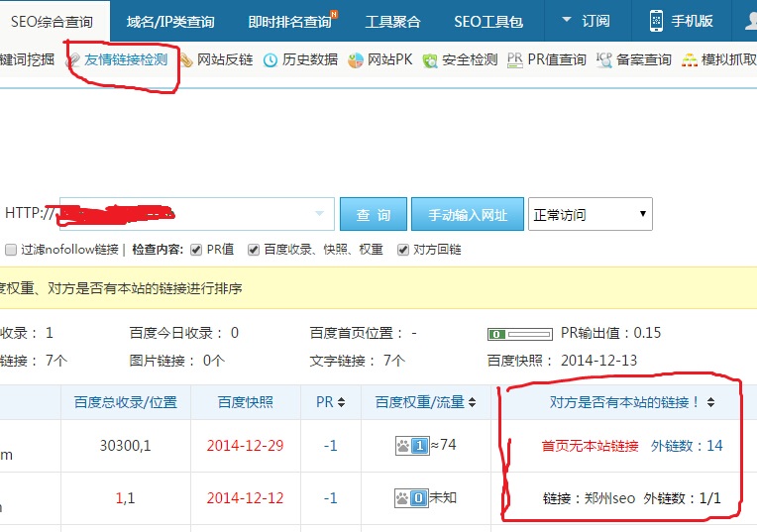757x532 pixels.
Task: Click the HTTP:// URL input field
Action: point(197,213)
